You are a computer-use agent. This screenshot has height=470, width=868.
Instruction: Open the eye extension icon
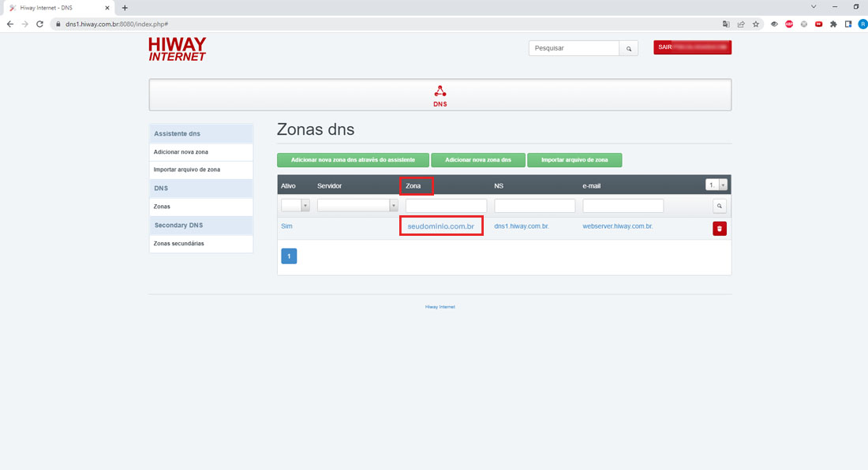click(774, 24)
